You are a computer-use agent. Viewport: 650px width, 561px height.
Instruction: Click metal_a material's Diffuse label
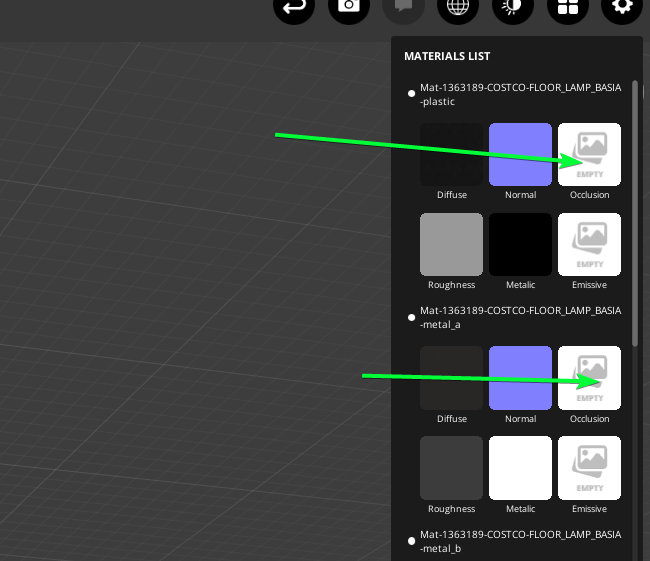pos(452,419)
